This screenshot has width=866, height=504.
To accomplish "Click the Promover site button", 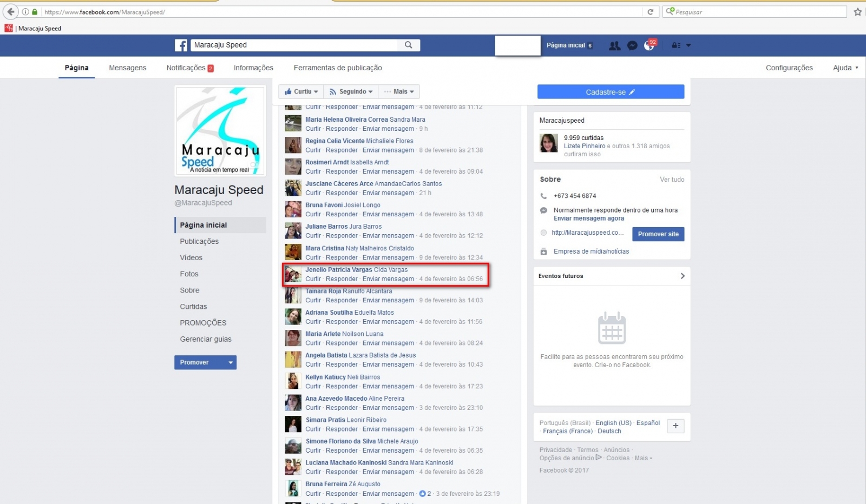I will (658, 234).
